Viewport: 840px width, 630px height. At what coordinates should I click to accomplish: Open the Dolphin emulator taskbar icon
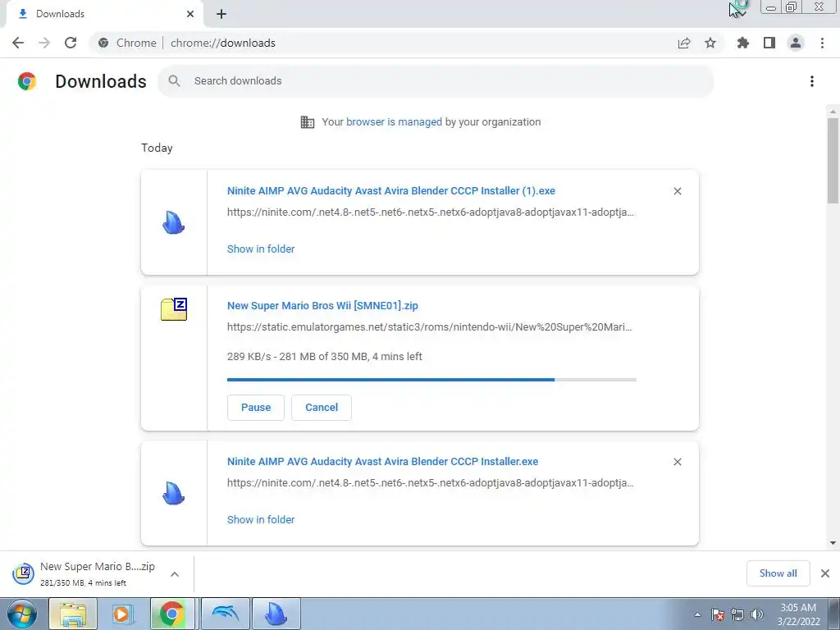pos(226,614)
